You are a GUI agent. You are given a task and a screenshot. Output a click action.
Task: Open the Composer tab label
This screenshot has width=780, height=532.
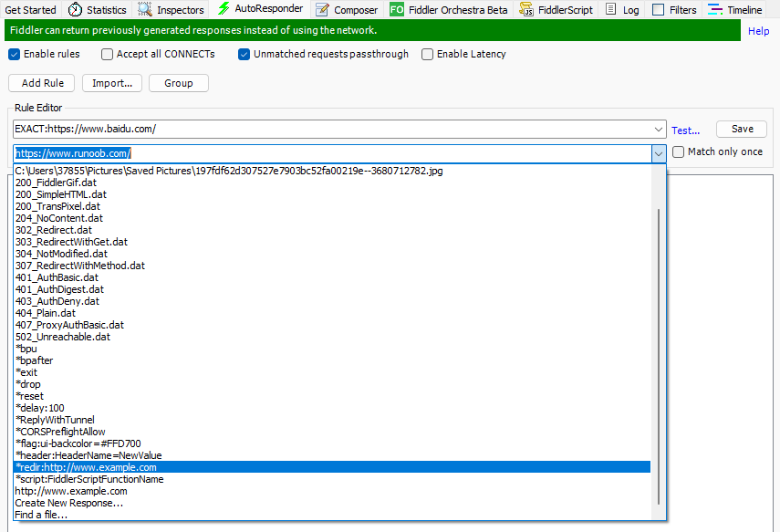pyautogui.click(x=356, y=10)
